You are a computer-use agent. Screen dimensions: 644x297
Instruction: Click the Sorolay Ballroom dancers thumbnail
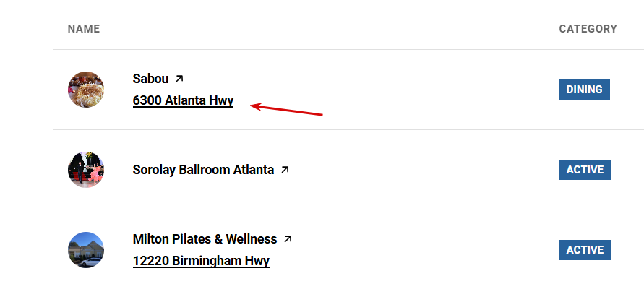point(86,170)
